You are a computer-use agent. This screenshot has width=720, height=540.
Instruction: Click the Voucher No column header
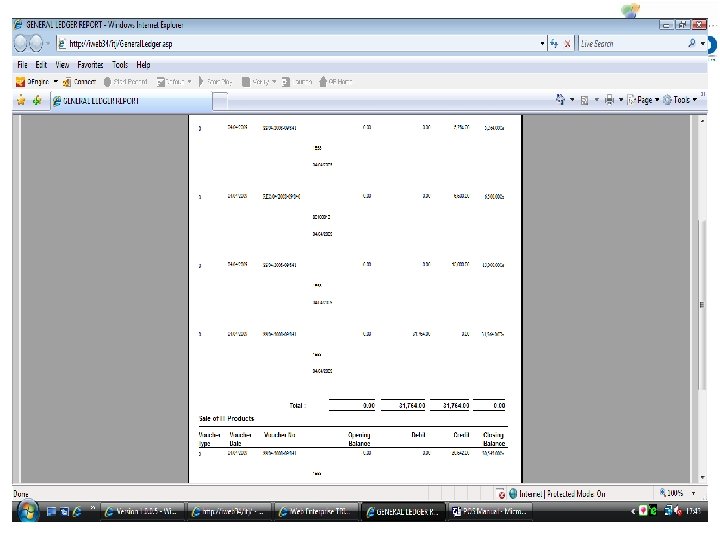pyautogui.click(x=280, y=434)
